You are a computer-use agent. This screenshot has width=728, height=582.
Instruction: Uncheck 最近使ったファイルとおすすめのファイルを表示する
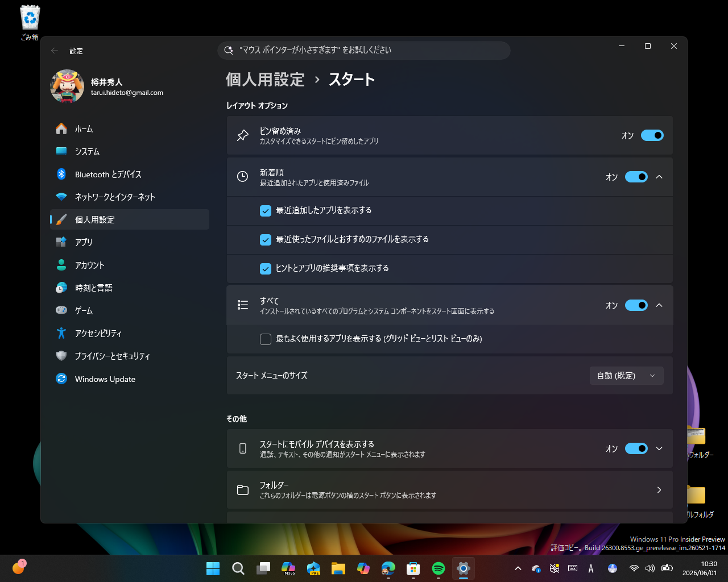coord(266,239)
